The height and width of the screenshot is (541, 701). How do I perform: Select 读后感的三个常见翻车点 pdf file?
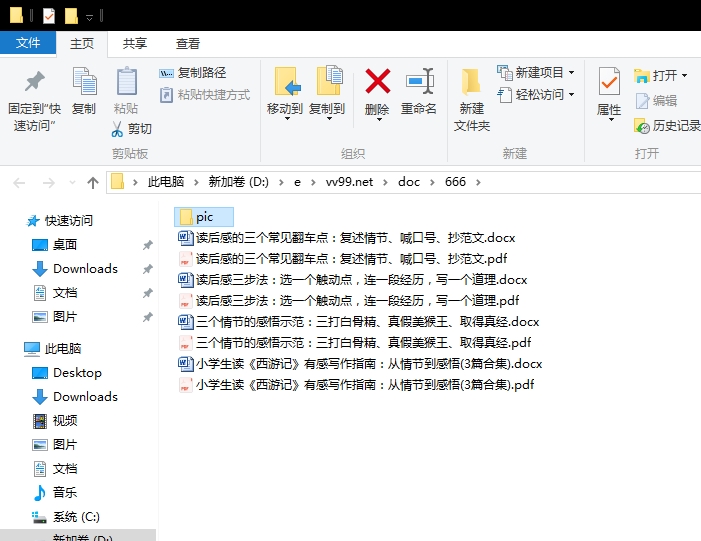pos(342,259)
